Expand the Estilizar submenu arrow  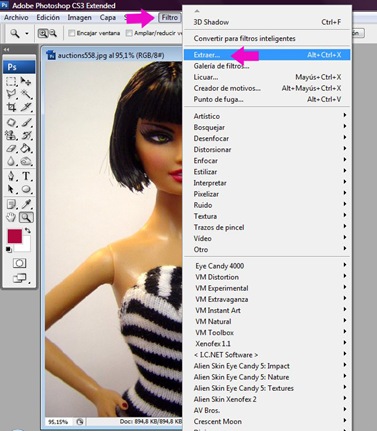tap(345, 170)
